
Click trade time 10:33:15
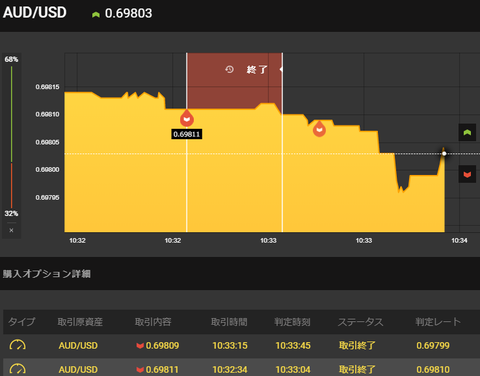tap(230, 346)
